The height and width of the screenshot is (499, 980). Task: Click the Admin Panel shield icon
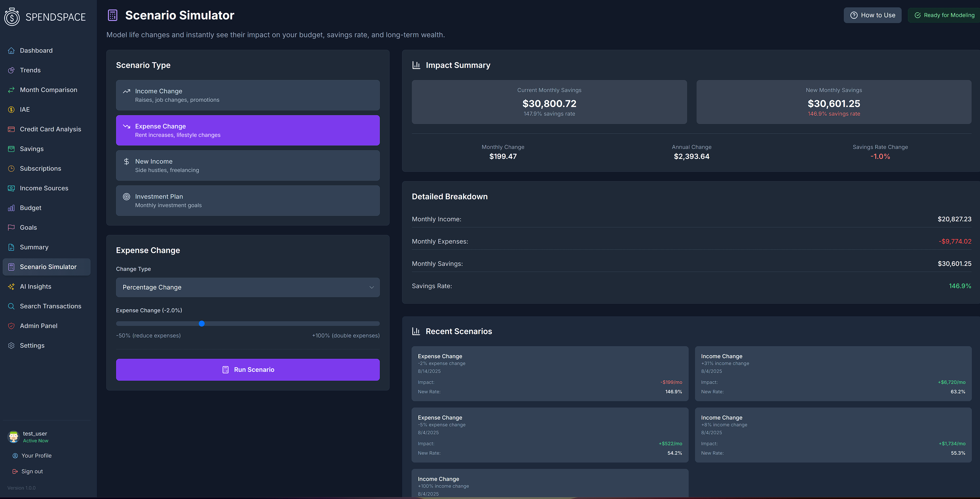tap(12, 326)
